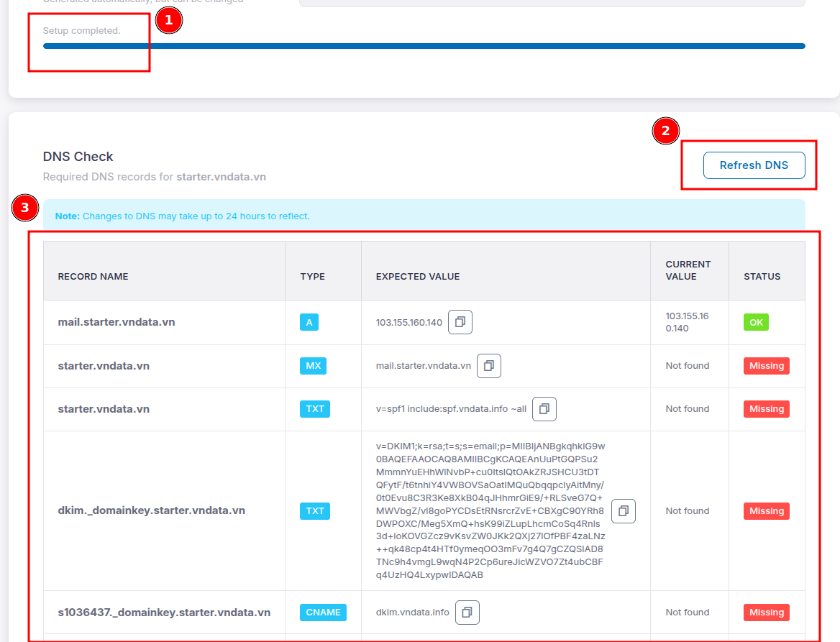Image resolution: width=840 pixels, height=642 pixels.
Task: Click TXT badge in the SPF row
Action: [314, 409]
